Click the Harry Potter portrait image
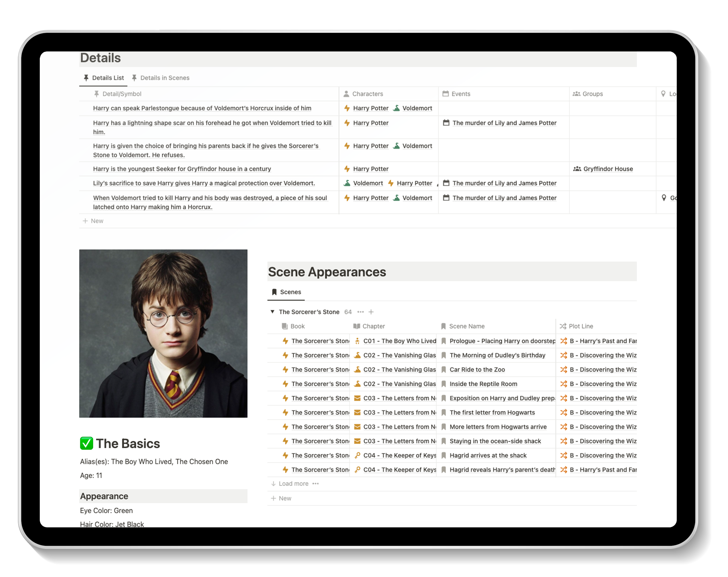This screenshot has height=577, width=728. coord(163,334)
